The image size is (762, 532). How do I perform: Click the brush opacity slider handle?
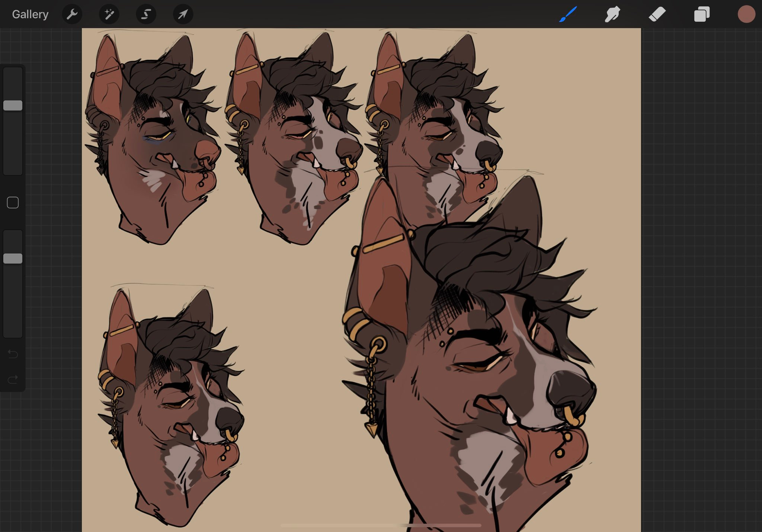[13, 259]
